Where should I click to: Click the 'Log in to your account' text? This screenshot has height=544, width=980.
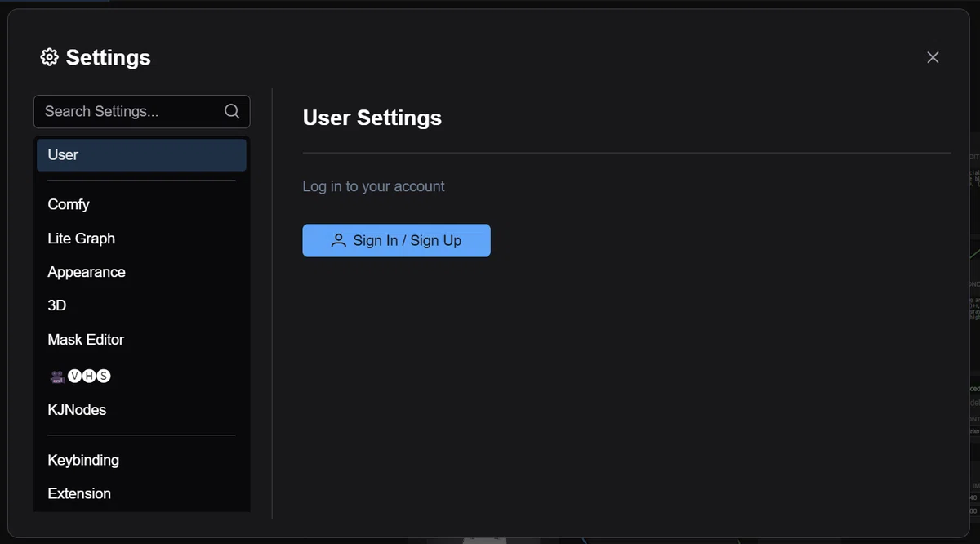(373, 186)
